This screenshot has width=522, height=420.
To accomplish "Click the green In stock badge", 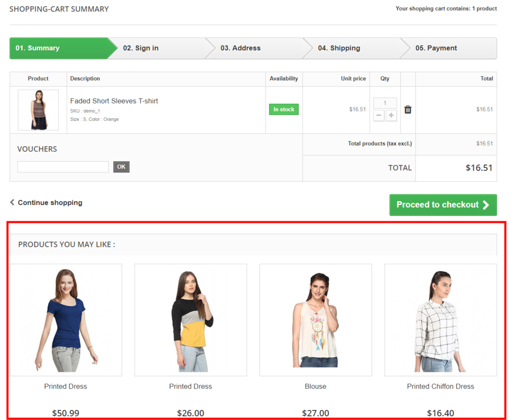I will (x=283, y=109).
